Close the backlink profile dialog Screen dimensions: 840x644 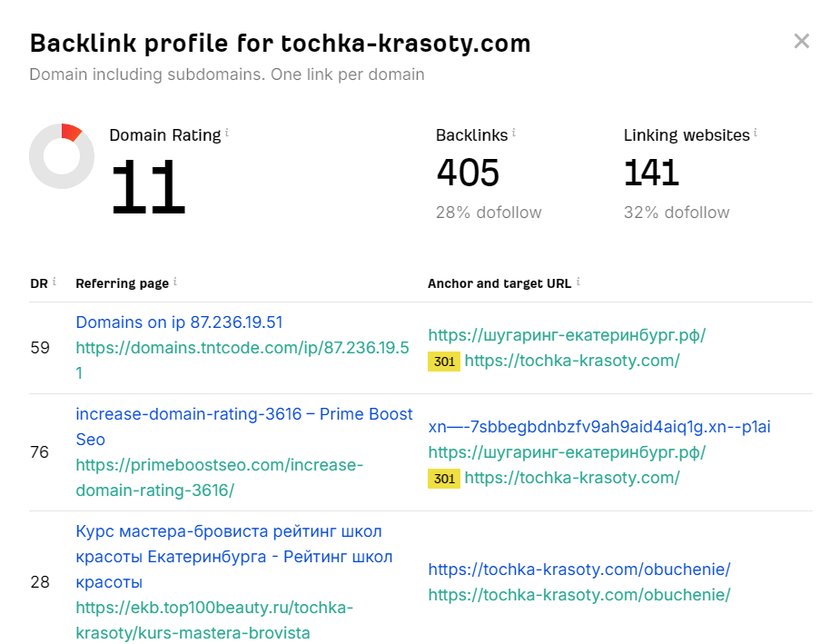[801, 41]
